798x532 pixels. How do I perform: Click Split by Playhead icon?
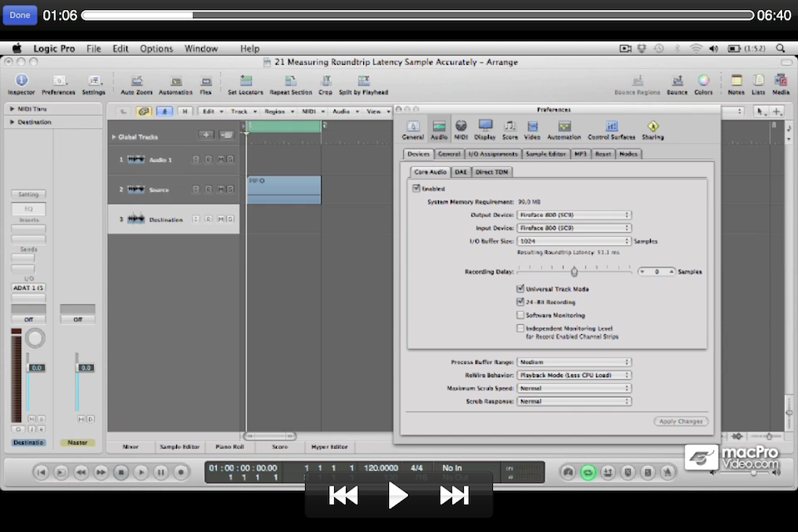363,84
